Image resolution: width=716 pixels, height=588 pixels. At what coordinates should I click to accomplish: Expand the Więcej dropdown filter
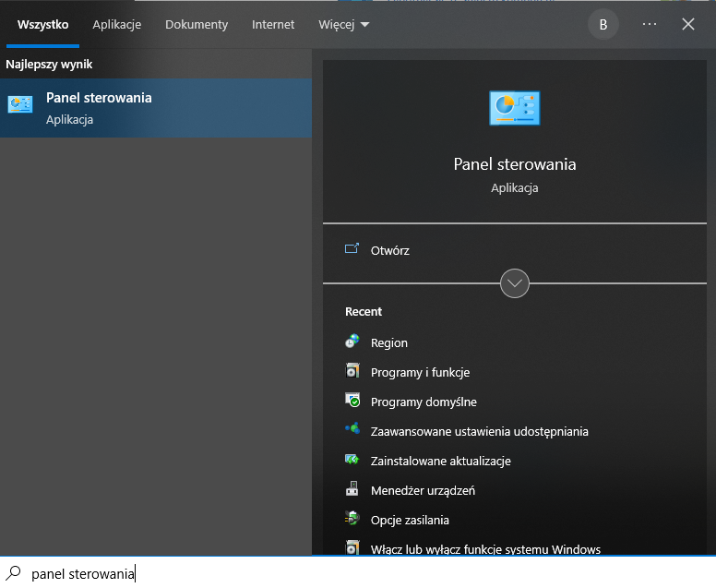coord(343,25)
